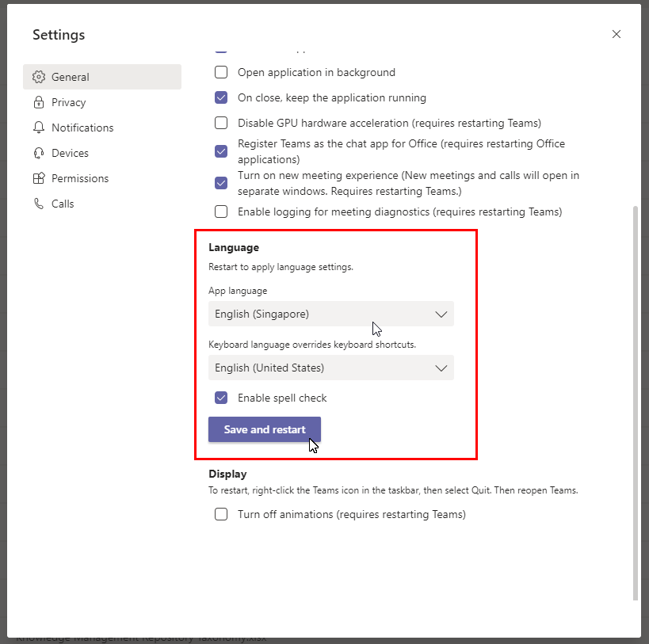Click the 'To restart, right-click the Teams icon' text
Image resolution: width=649 pixels, height=644 pixels.
[393, 490]
